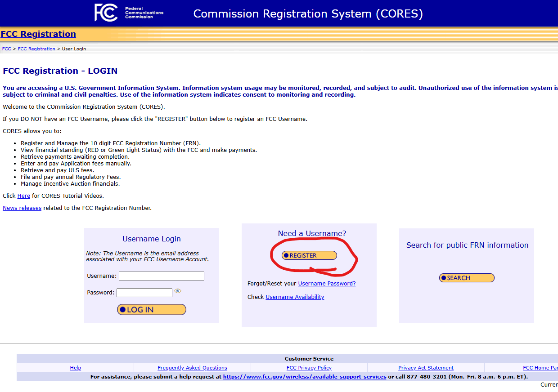Click the FCC logo in the header
This screenshot has width=558, height=392.
(129, 13)
